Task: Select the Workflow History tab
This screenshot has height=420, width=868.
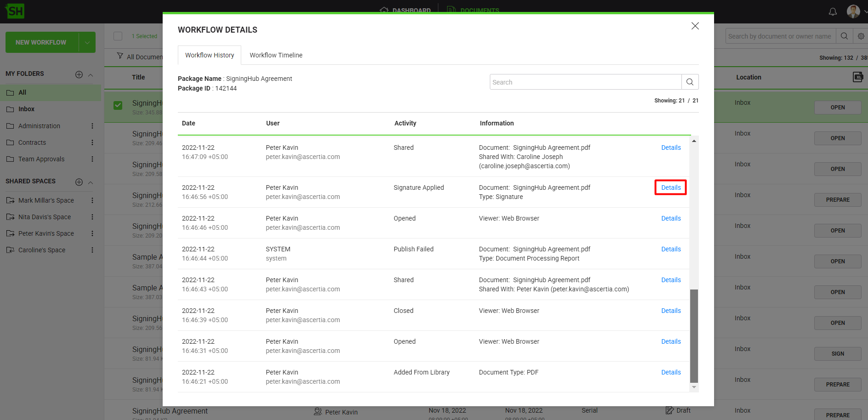Action: pos(210,55)
